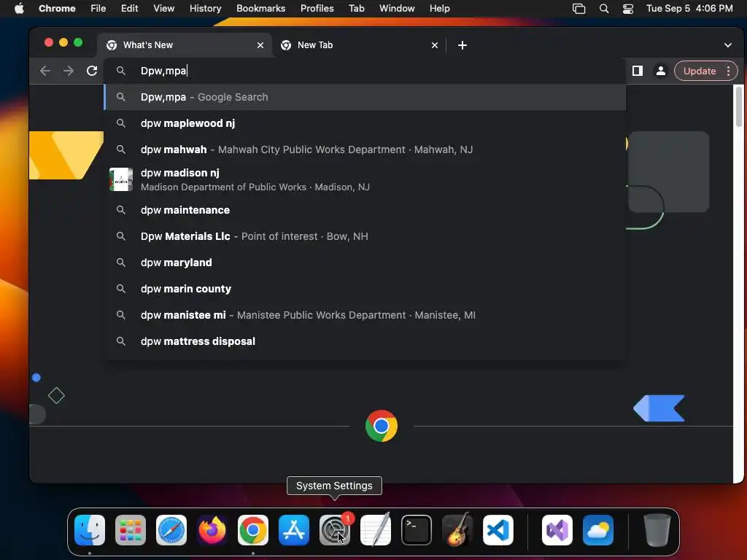Switch to the What's New tab
This screenshot has height=560, width=747.
(x=185, y=45)
